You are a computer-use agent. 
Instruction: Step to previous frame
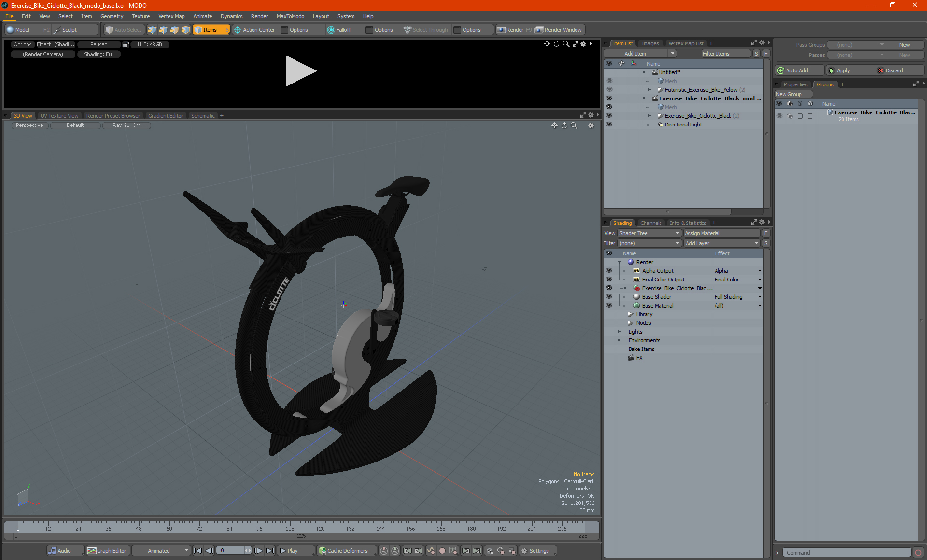click(209, 551)
